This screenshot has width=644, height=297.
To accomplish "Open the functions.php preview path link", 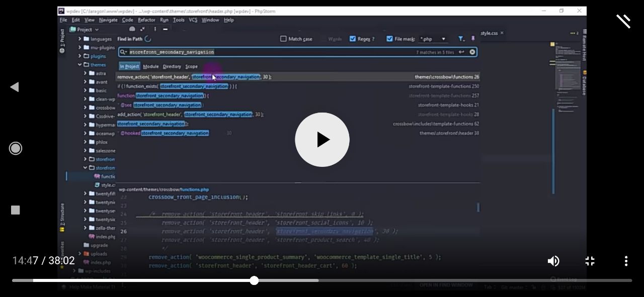I will pos(194,189).
